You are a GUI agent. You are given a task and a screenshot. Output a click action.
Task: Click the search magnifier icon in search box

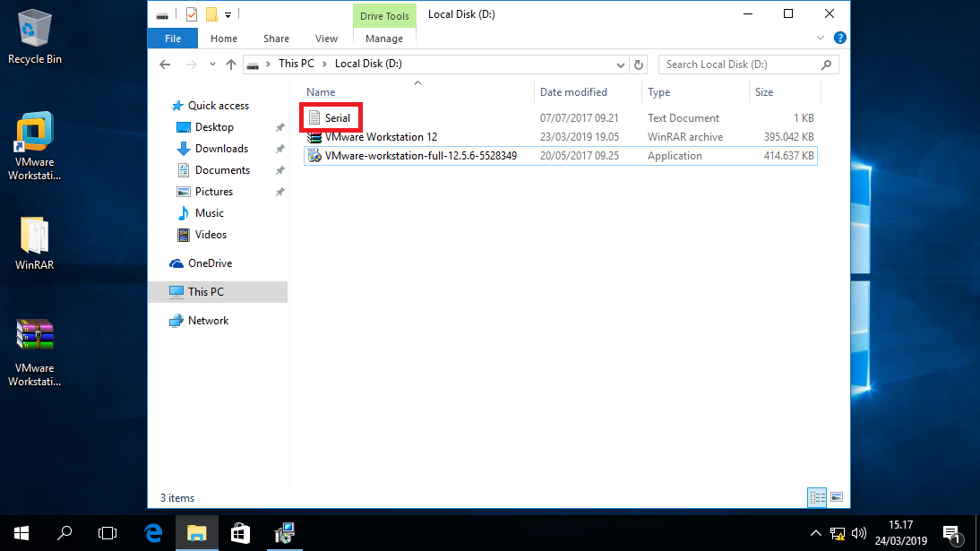[826, 65]
